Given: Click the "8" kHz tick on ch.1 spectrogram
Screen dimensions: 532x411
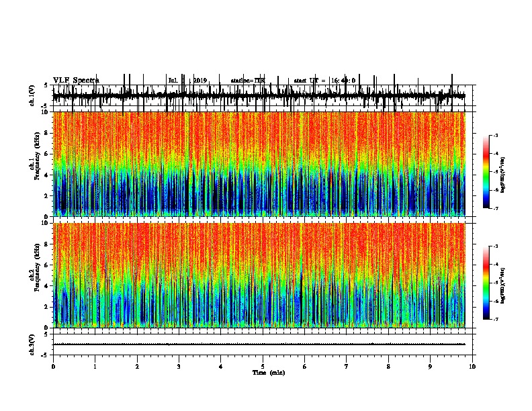Looking at the screenshot, I should point(47,133).
